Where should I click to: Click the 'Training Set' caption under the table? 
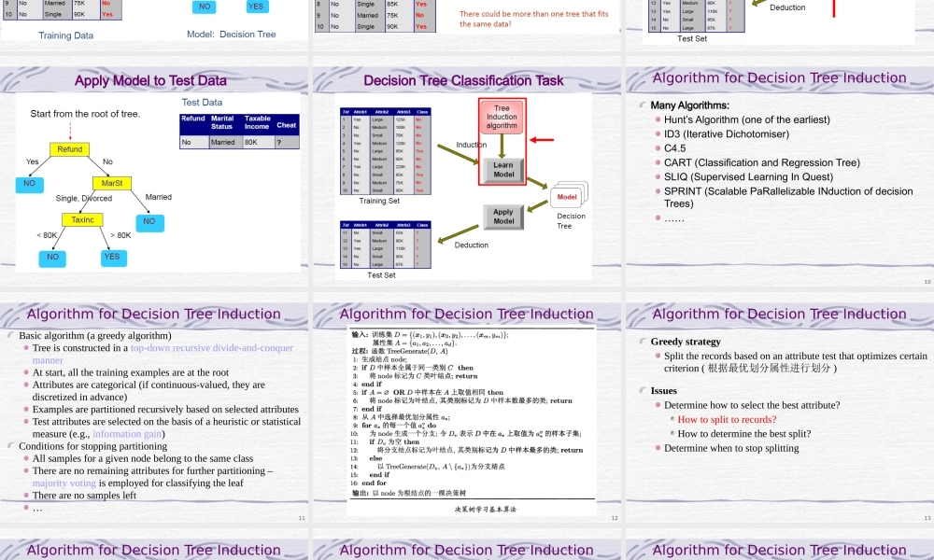coord(379,202)
